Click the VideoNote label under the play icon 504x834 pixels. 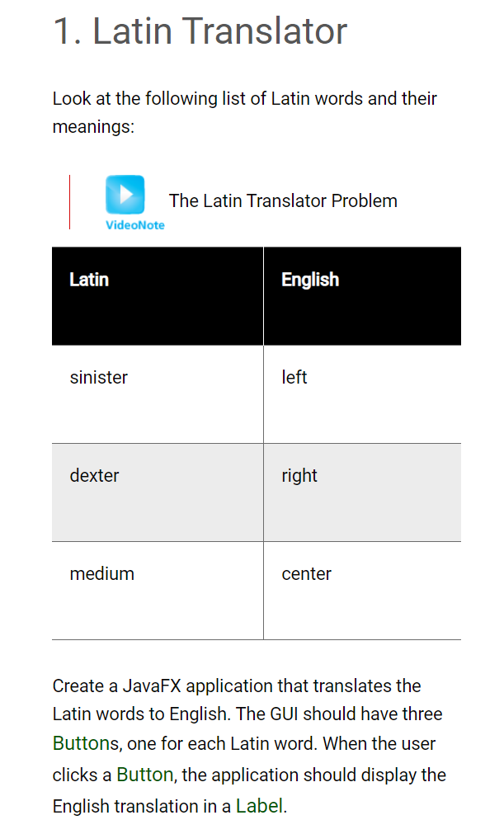click(x=135, y=225)
